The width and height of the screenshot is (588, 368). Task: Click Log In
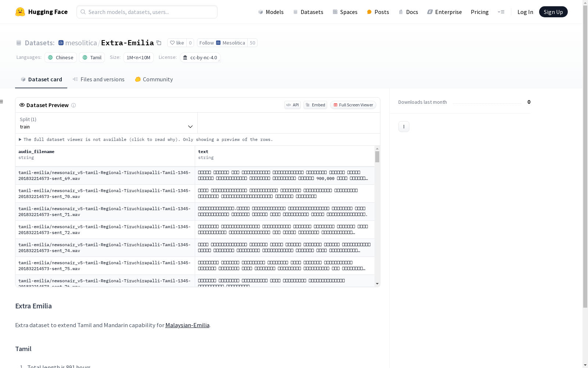point(525,12)
